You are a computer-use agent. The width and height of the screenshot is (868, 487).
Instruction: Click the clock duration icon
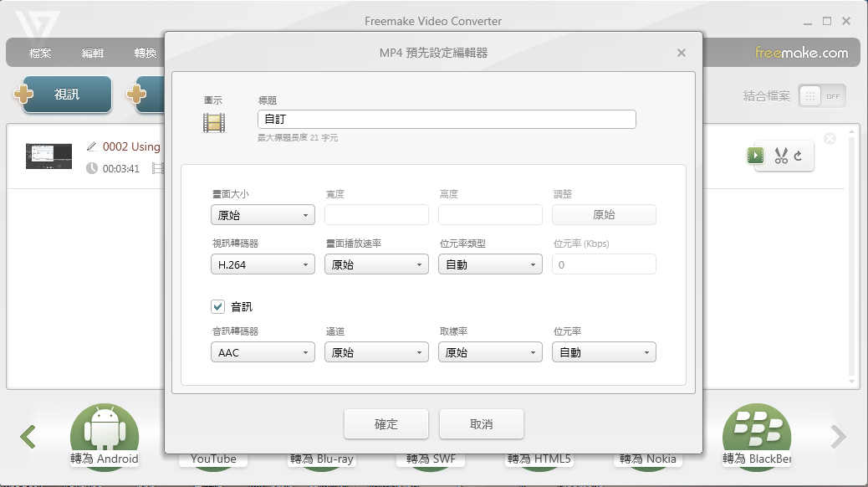coord(92,168)
